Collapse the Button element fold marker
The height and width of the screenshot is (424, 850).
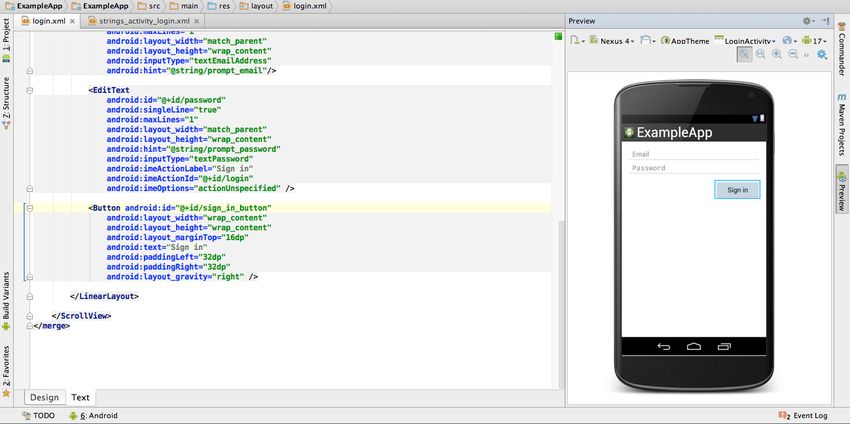point(29,208)
